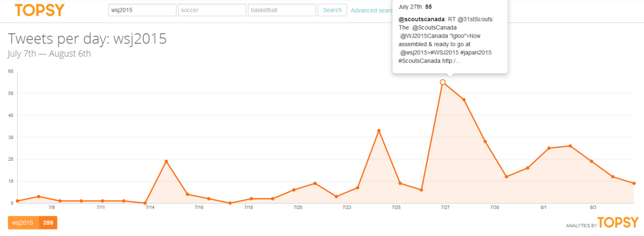Select the first data point at the chart's left edge

tap(18, 201)
